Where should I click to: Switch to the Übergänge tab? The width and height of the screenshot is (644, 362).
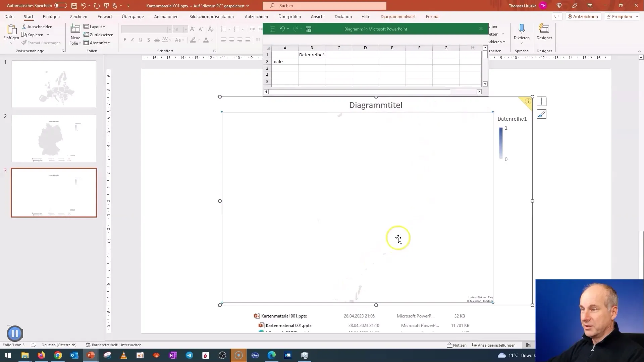[133, 16]
